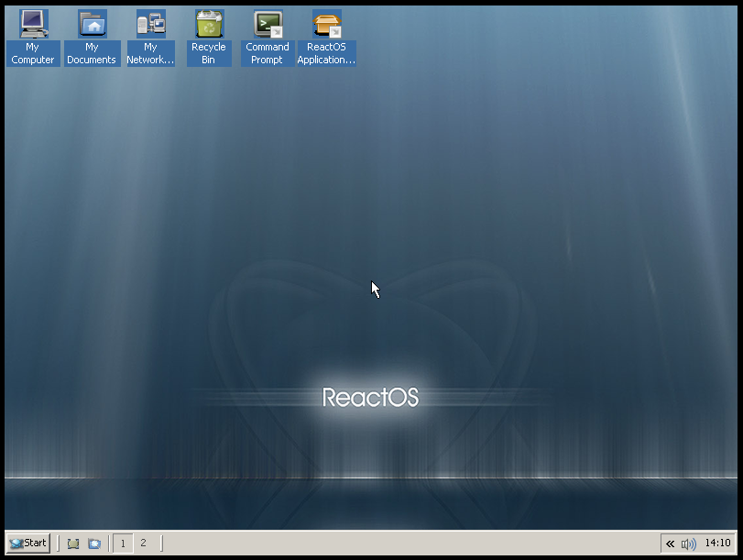Launch Command Prompt from the desktop icon
The image size is (743, 560).
[268, 24]
